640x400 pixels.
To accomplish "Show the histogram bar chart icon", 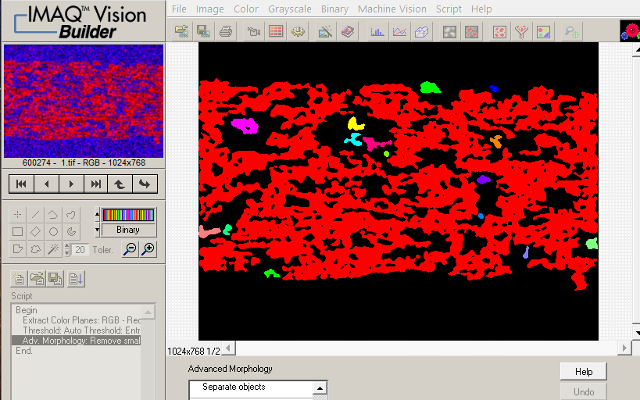I will (x=377, y=31).
